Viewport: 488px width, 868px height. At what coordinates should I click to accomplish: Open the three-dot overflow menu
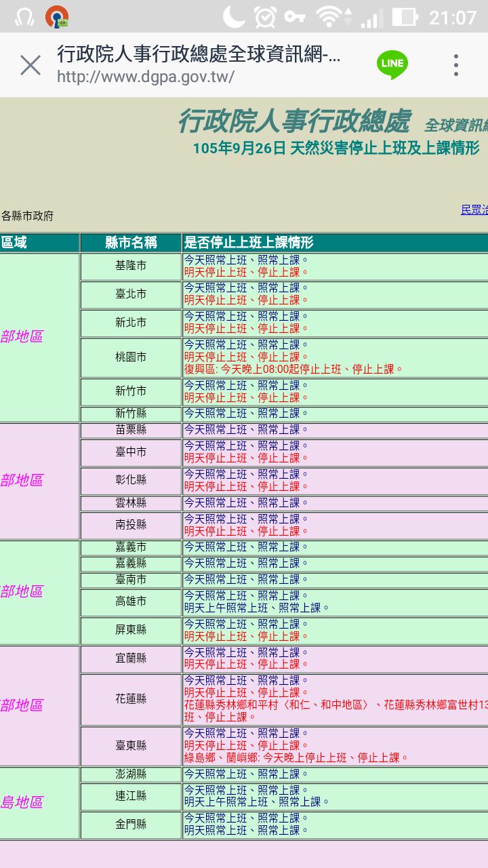[456, 65]
